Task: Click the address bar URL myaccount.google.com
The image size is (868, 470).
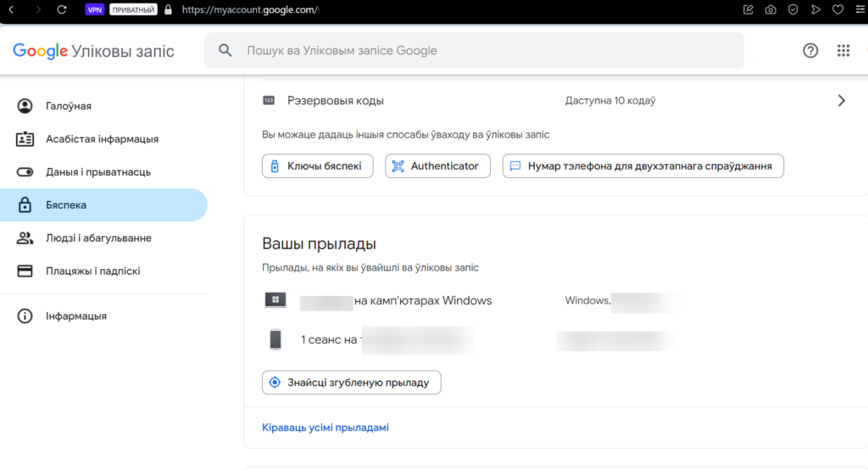Action: tap(250, 9)
